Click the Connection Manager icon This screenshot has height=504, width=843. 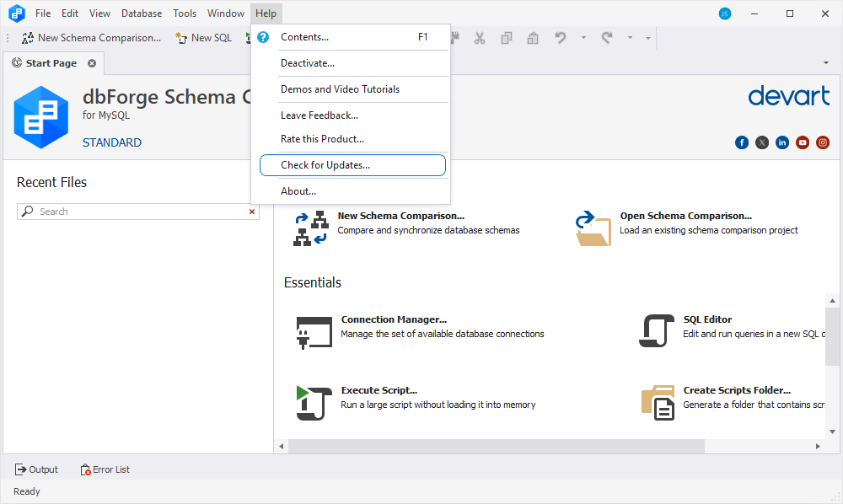[314, 332]
